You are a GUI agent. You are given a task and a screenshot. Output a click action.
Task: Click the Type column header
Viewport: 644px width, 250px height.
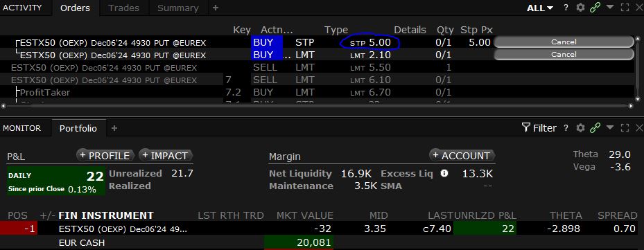(x=336, y=30)
